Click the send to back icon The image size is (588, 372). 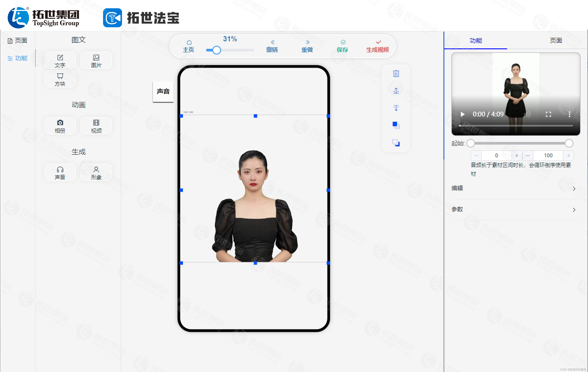[x=396, y=143]
